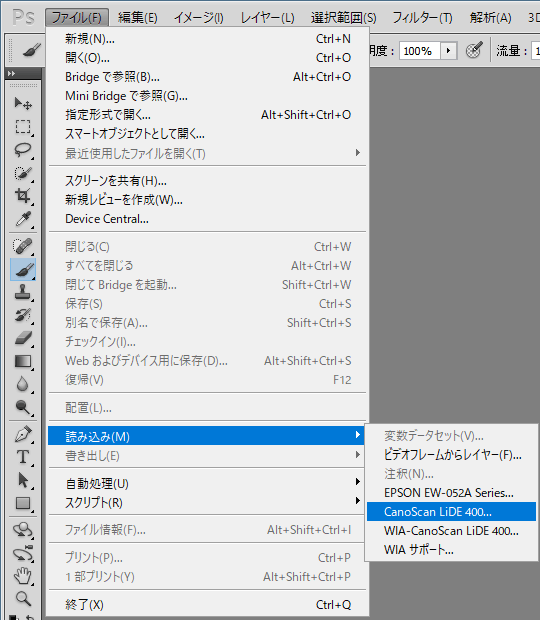This screenshot has height=620, width=540.
Task: Choose 新規(N)... from File menu
Action: pos(208,39)
